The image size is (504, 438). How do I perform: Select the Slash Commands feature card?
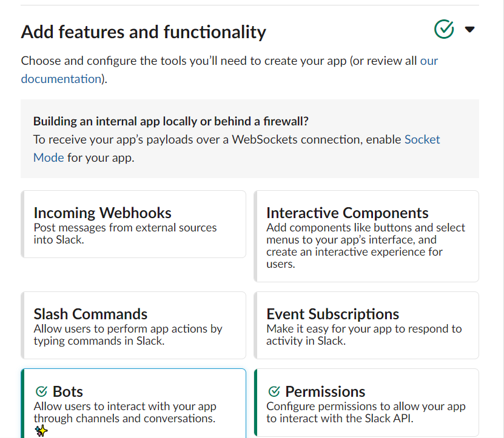click(x=133, y=325)
